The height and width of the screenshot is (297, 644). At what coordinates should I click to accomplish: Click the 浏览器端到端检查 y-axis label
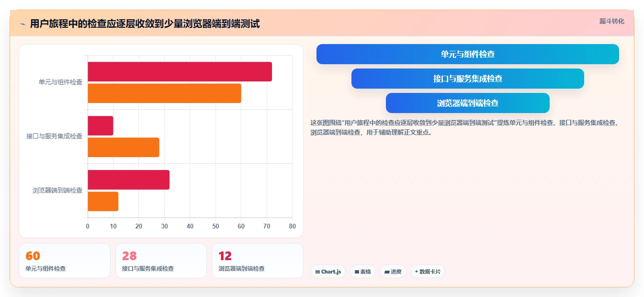click(x=57, y=190)
